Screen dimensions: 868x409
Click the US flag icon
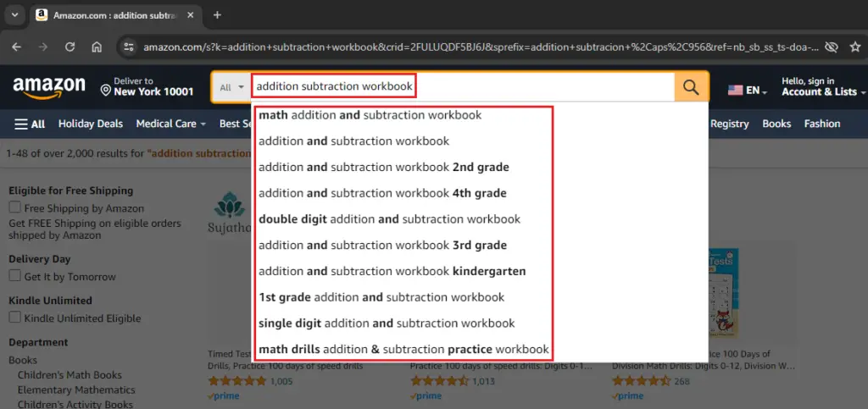(x=735, y=90)
